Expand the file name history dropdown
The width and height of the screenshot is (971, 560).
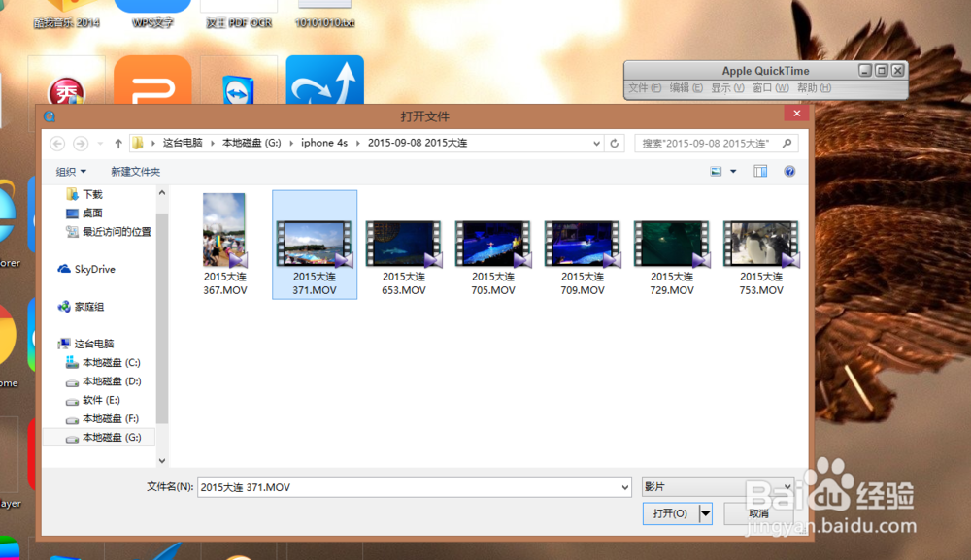click(x=624, y=487)
